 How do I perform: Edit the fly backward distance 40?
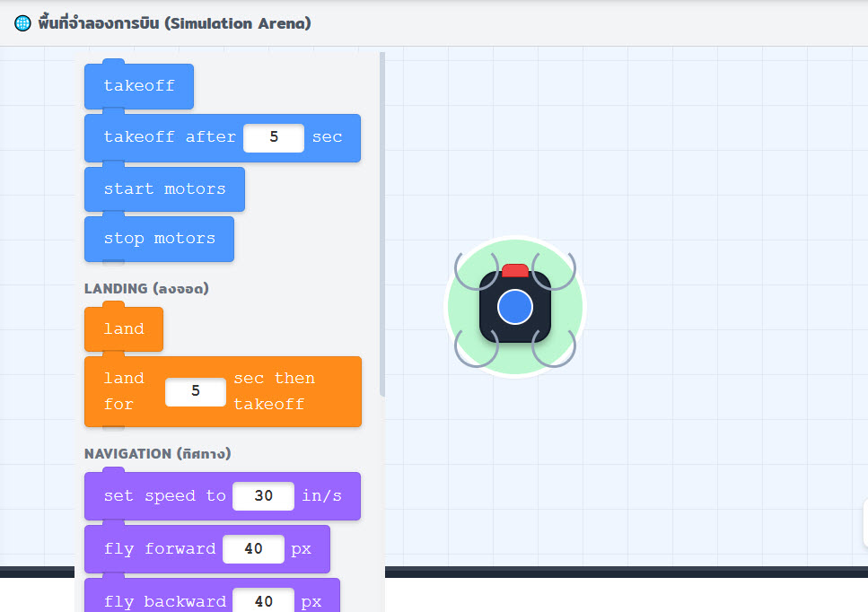pos(264,601)
